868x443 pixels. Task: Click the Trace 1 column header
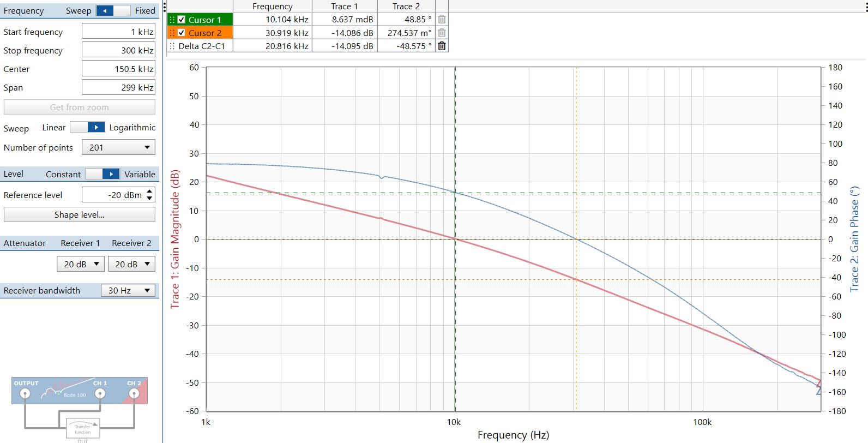pyautogui.click(x=345, y=7)
